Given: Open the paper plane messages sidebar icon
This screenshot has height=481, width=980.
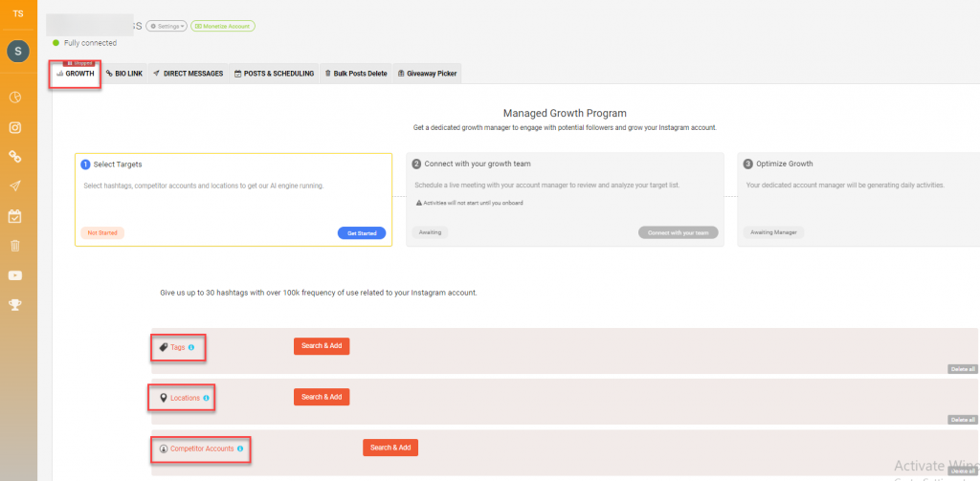Looking at the screenshot, I should point(15,186).
